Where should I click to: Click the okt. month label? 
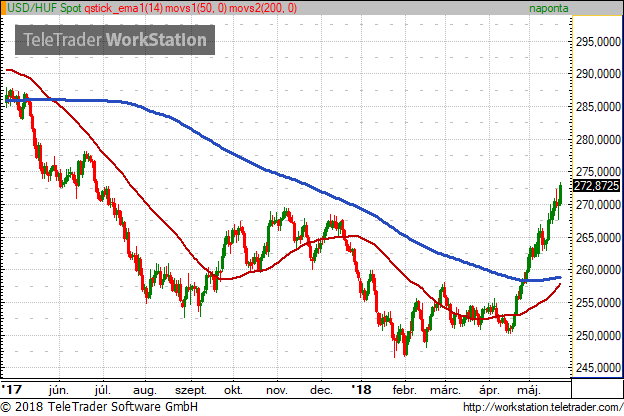click(233, 390)
